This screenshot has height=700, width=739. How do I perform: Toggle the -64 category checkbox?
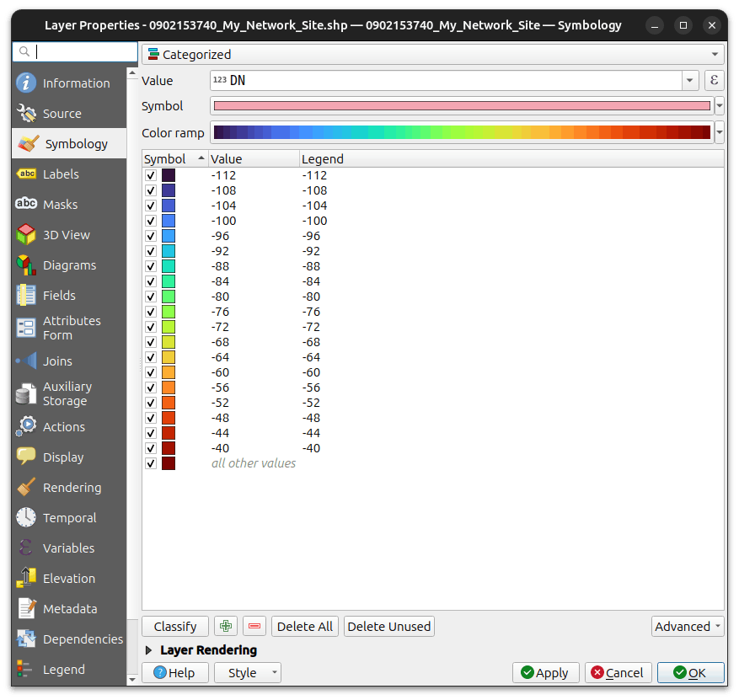[x=151, y=357]
